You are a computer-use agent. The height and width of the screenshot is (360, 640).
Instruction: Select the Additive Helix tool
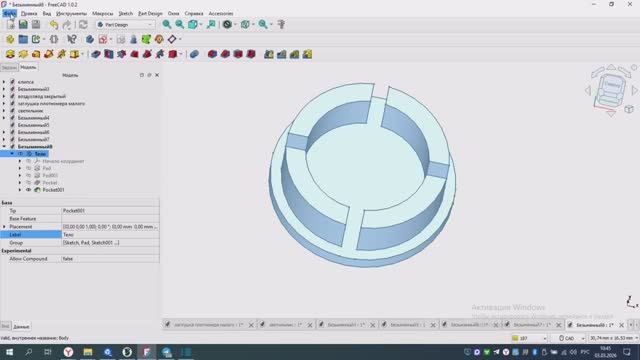click(x=62, y=54)
